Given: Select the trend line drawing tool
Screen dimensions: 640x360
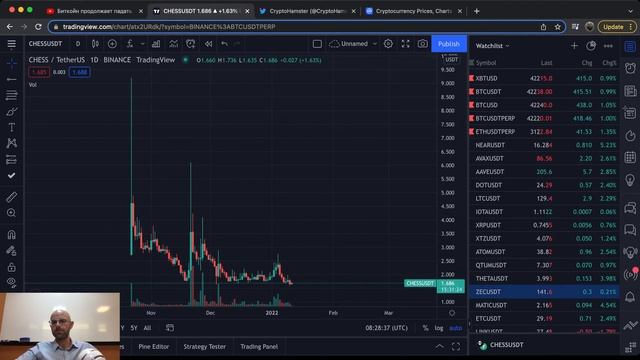Looking at the screenshot, I should [11, 79].
